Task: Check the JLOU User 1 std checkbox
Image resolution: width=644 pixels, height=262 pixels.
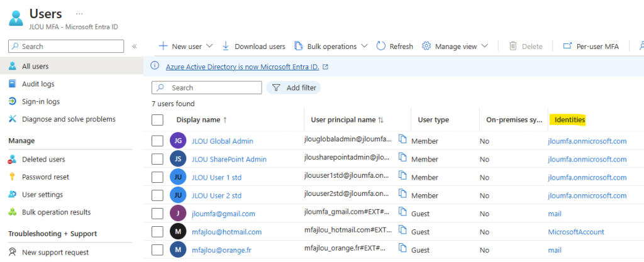Action: coord(157,177)
